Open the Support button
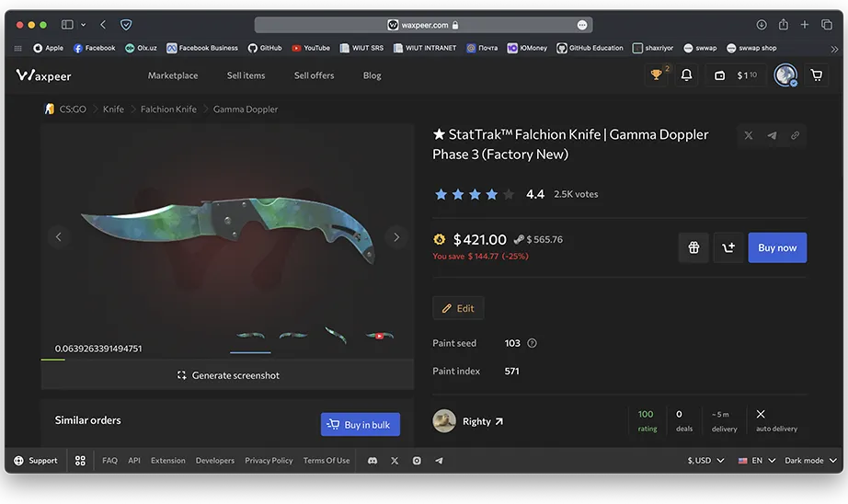 (x=36, y=461)
